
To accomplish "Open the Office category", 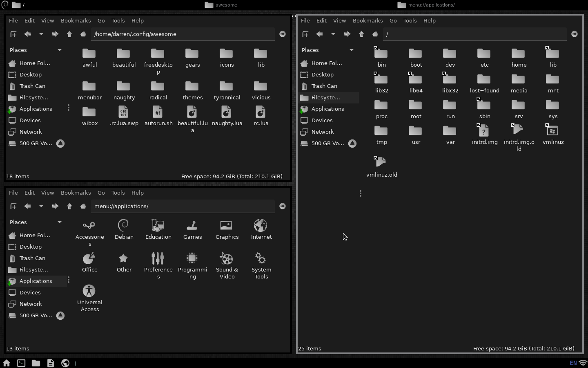I will click(90, 262).
